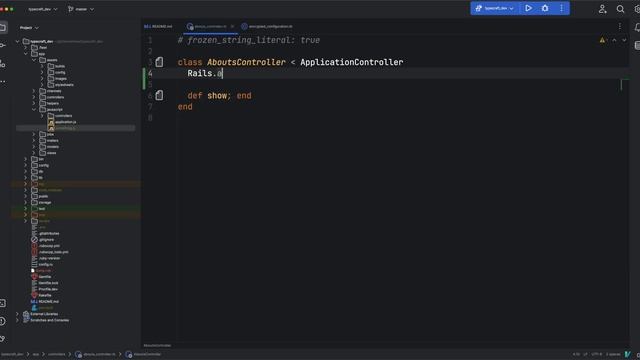Open Gemfile in project tree
Screen dimensions: 640x360
pyautogui.click(x=44, y=277)
